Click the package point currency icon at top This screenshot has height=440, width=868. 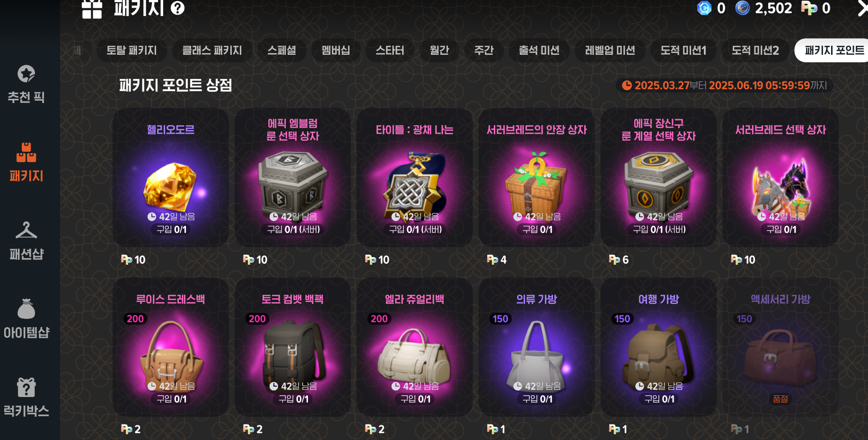809,8
